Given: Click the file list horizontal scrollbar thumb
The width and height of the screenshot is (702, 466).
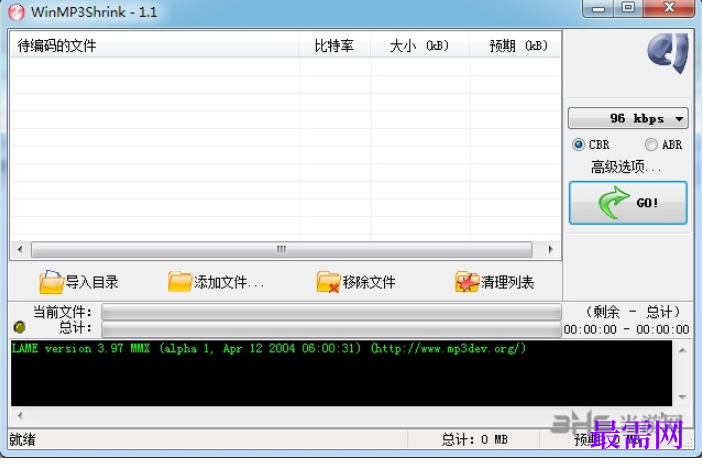Looking at the screenshot, I should pos(282,249).
